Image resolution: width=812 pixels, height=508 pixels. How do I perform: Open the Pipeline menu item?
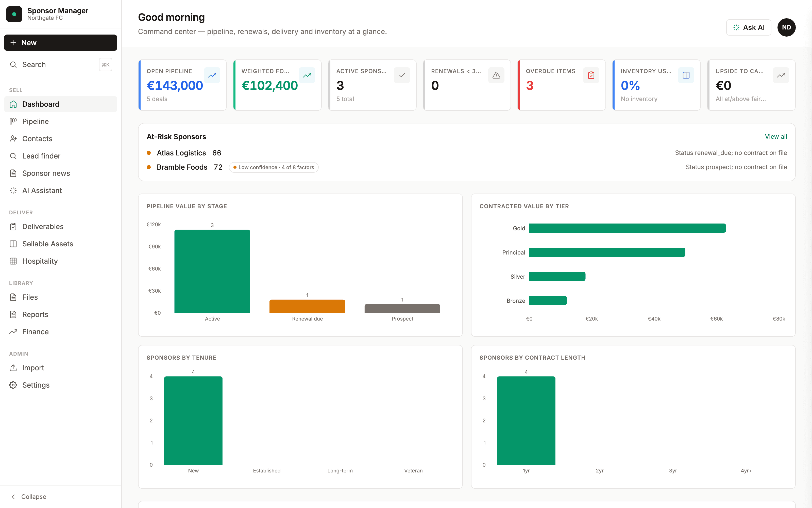(x=60, y=121)
